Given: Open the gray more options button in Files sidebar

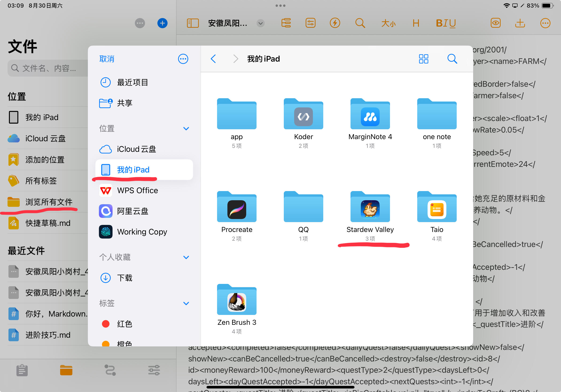Looking at the screenshot, I should coord(140,23).
